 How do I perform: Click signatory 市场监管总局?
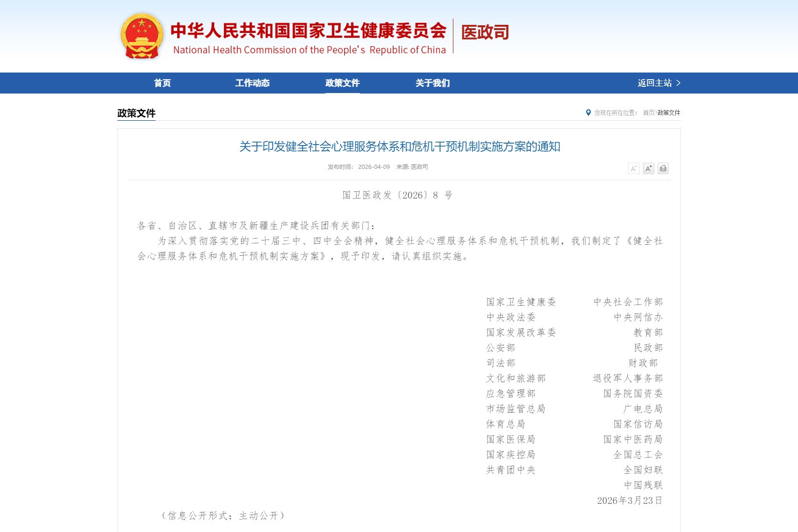516,409
